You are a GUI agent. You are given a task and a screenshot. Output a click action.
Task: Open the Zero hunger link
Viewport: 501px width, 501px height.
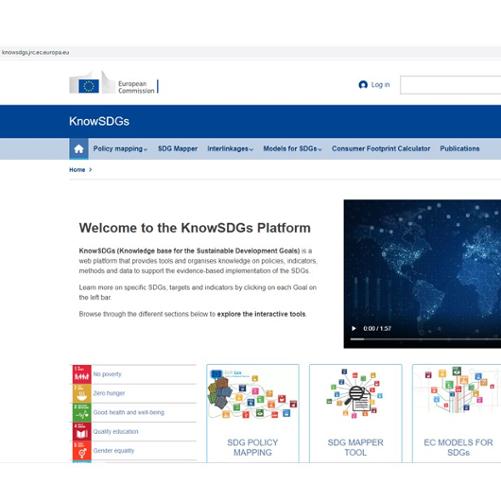click(109, 393)
